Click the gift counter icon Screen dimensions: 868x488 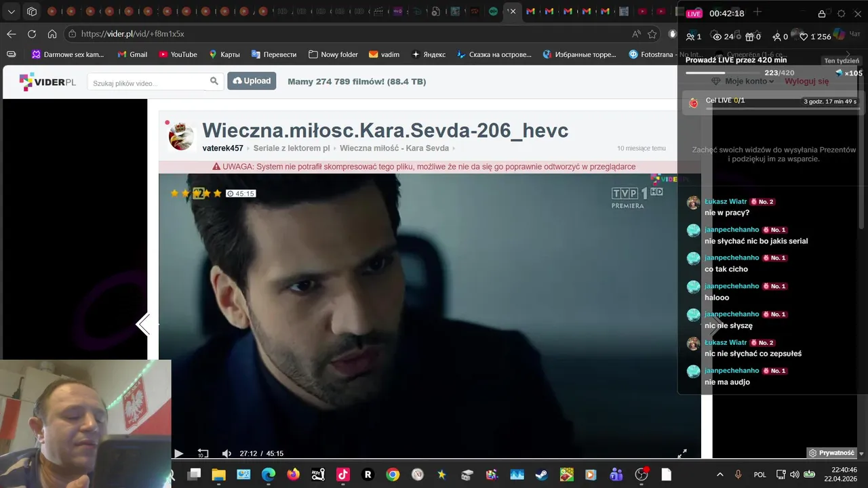753,37
